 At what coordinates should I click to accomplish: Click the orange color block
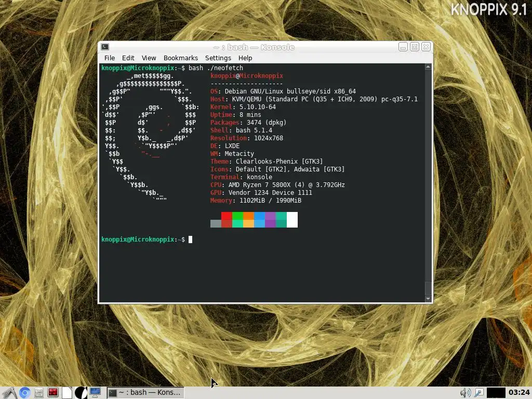tap(248, 216)
